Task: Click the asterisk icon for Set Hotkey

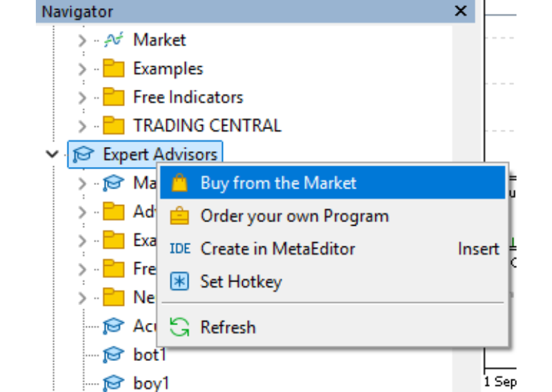Action: coord(179,282)
